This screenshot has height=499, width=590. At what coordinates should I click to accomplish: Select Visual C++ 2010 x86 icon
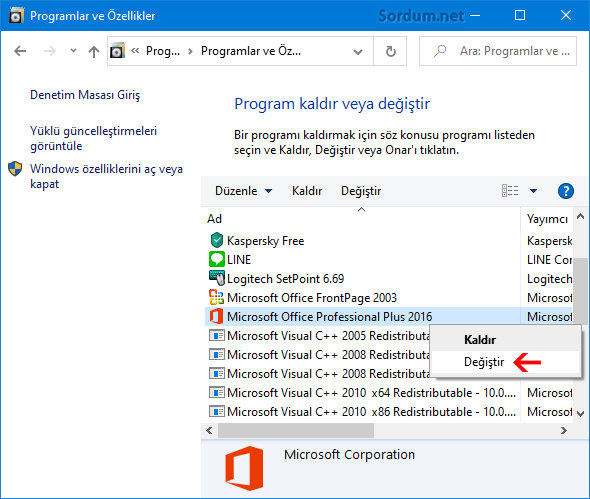(x=217, y=411)
